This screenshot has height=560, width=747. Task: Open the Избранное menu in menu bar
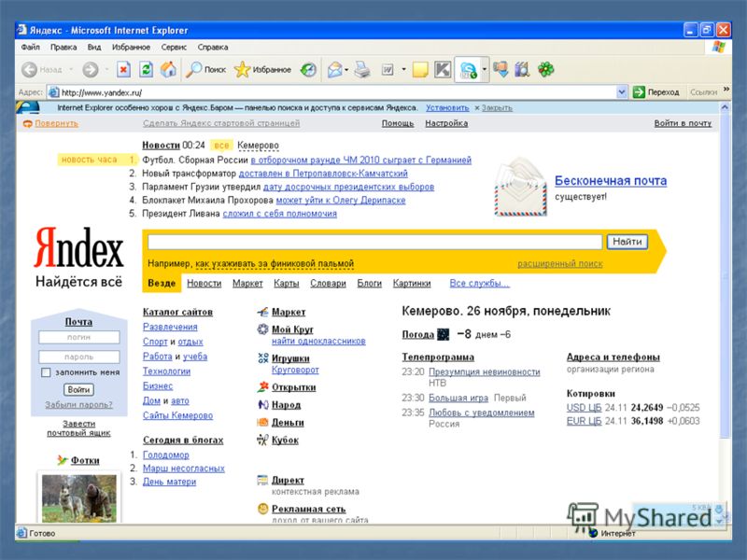point(131,48)
